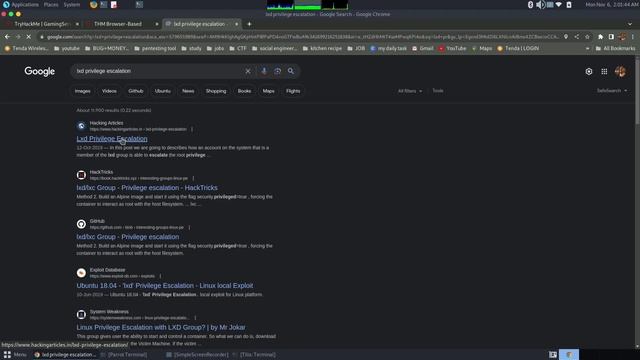Show hidden bookmarks overflow chevron

coord(587,49)
